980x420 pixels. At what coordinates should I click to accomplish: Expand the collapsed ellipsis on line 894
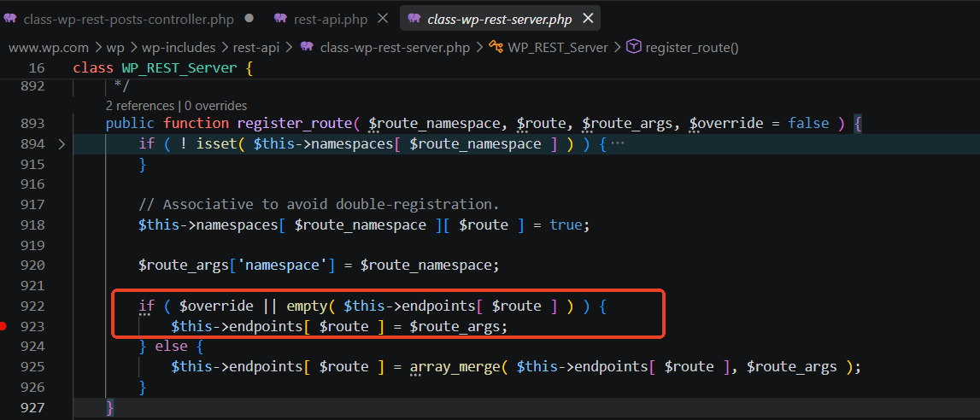pyautogui.click(x=617, y=144)
